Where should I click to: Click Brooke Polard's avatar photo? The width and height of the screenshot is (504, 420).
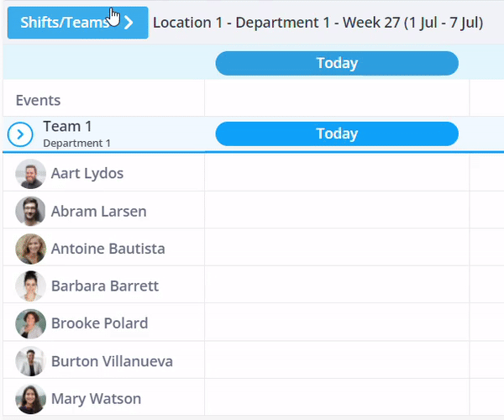tap(30, 323)
